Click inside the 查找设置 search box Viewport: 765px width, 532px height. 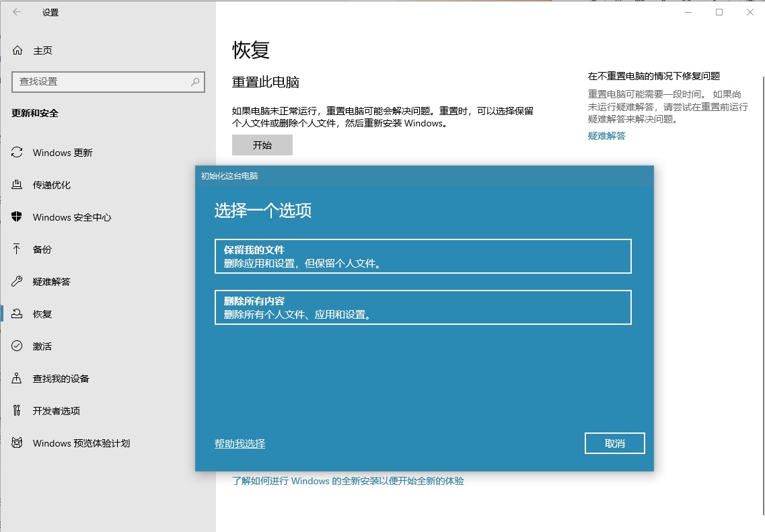[x=101, y=81]
